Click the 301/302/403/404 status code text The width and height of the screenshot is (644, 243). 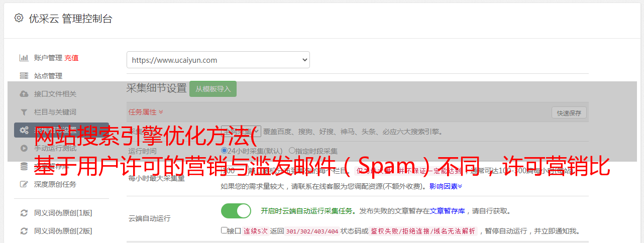pyautogui.click(x=312, y=231)
